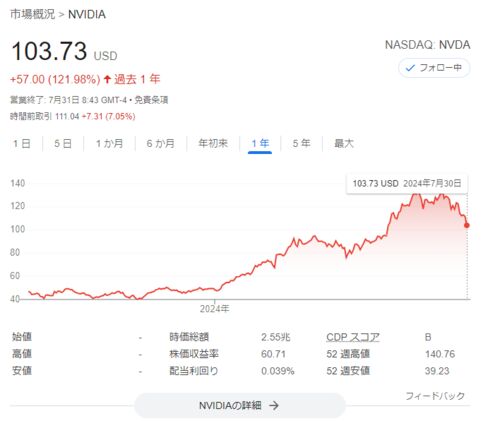Viewport: 500px width, 421px height.
Task: Switch to the 年初来 tab
Action: (213, 144)
